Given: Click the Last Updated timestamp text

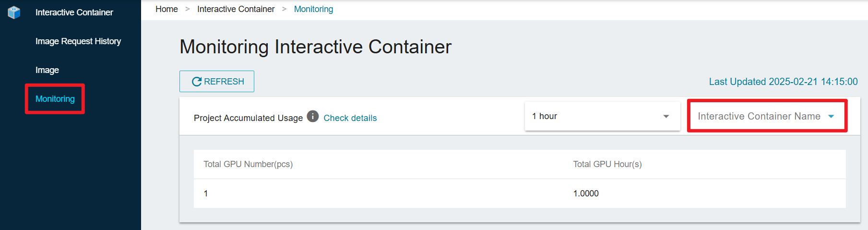Looking at the screenshot, I should (x=784, y=82).
